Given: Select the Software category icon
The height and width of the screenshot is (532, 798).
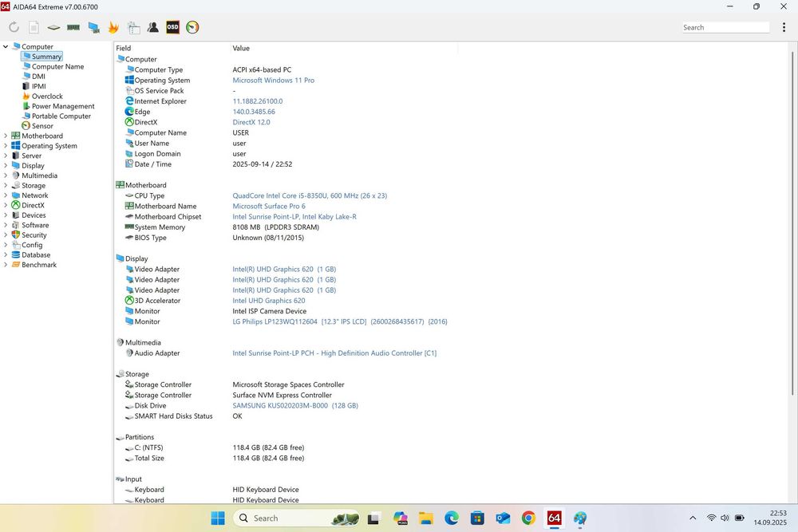Looking at the screenshot, I should (x=16, y=225).
